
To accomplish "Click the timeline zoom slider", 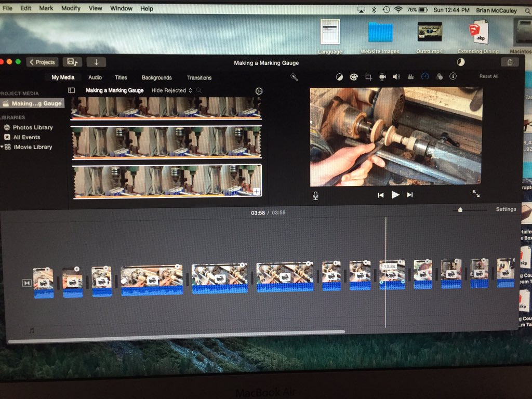I will [x=460, y=210].
